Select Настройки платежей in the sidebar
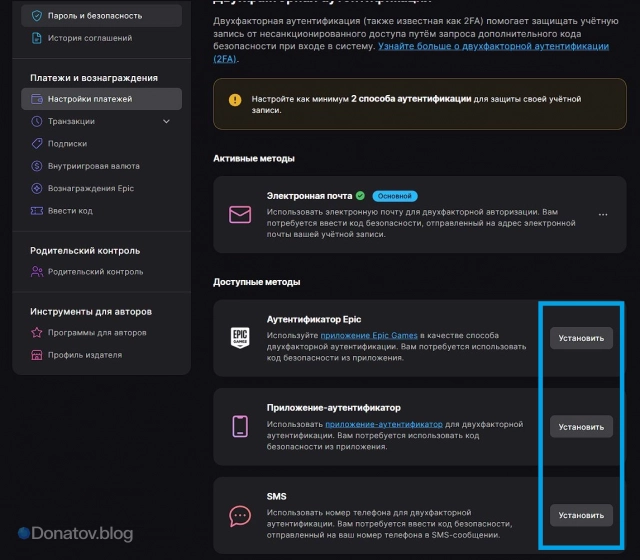This screenshot has width=640, height=560. click(x=90, y=99)
